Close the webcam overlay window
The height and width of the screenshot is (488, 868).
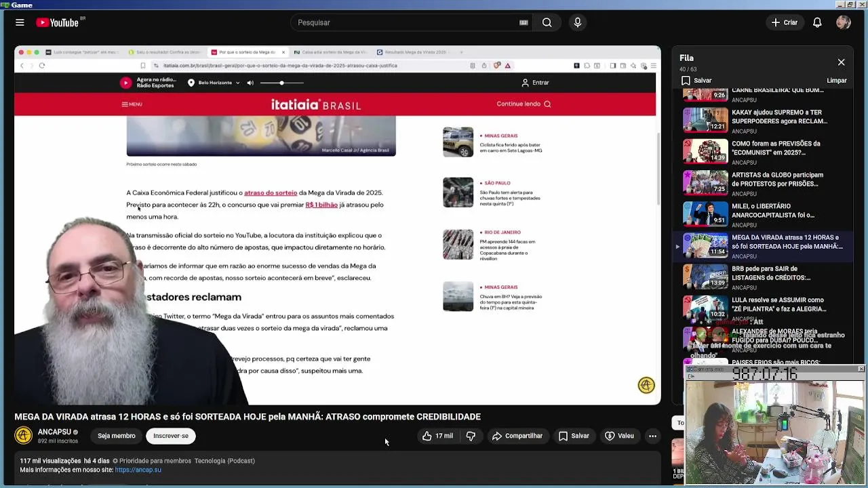click(861, 369)
